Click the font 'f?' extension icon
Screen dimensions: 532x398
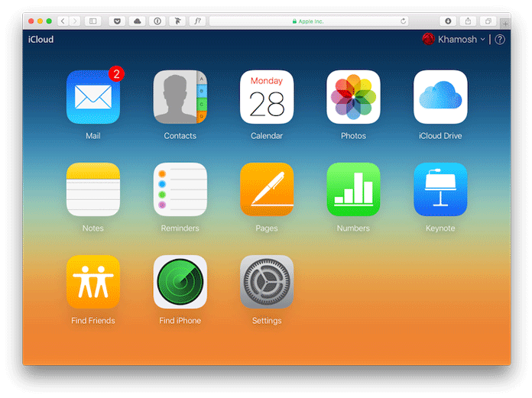(x=197, y=21)
